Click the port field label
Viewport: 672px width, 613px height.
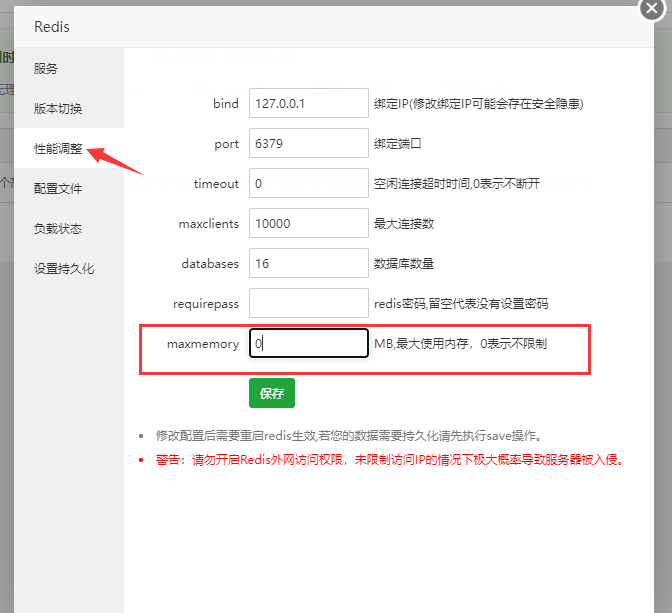click(x=226, y=144)
